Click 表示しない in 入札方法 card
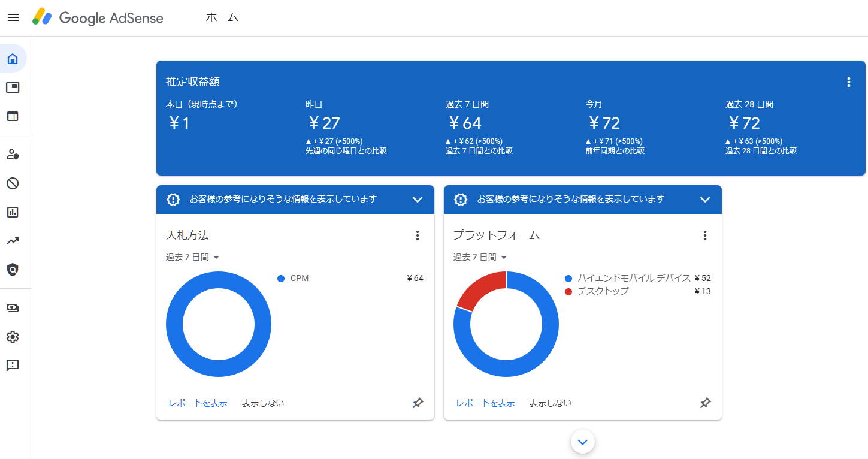868x459 pixels. pos(263,403)
